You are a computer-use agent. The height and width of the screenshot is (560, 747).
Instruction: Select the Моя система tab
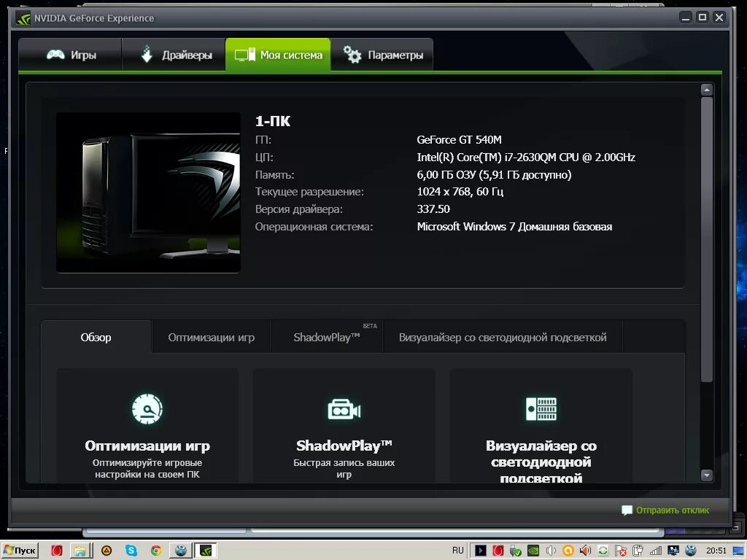coord(278,55)
